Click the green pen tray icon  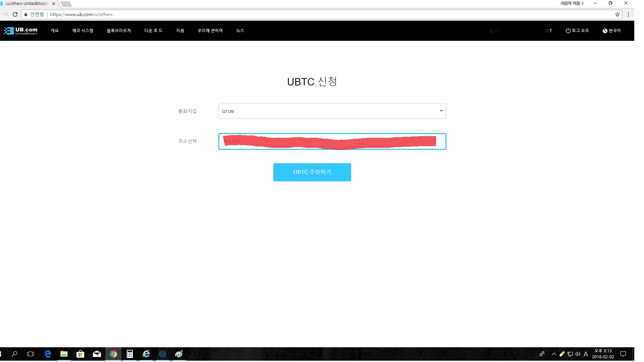coord(562,354)
